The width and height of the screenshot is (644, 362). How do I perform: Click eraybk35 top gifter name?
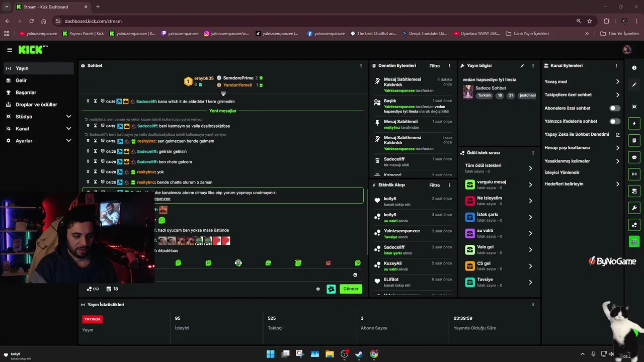(x=204, y=78)
